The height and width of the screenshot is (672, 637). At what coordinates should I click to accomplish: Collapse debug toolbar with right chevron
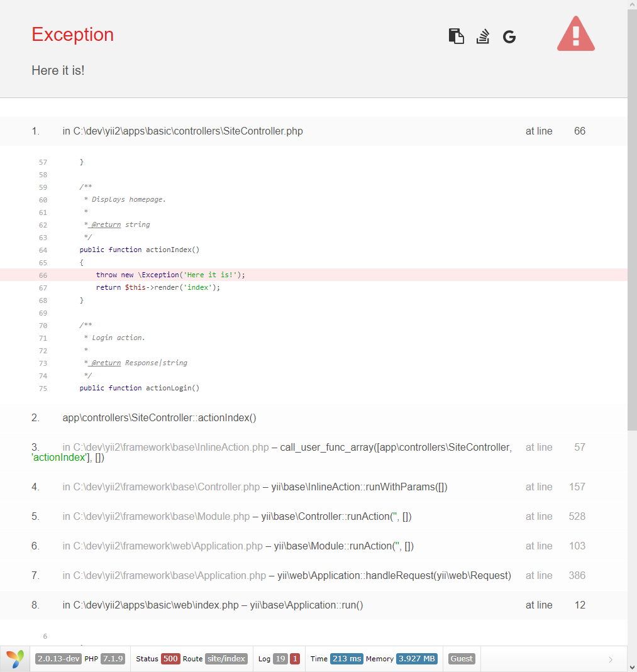(x=610, y=659)
